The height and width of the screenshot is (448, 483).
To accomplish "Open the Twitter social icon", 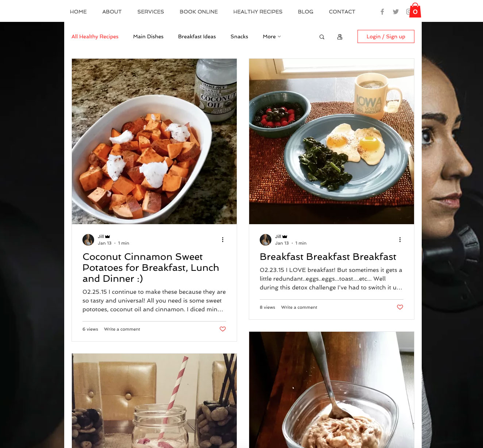I will click(x=396, y=12).
